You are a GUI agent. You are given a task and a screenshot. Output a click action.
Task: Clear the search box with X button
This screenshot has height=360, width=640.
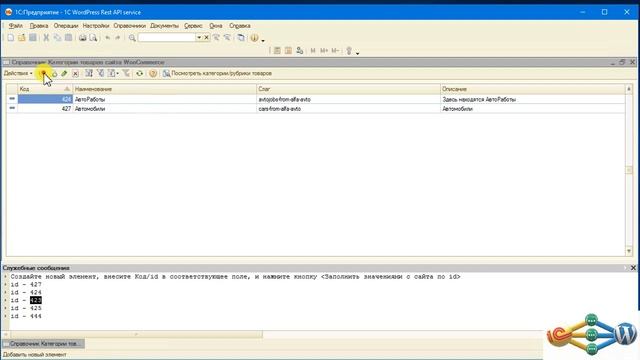click(x=207, y=38)
